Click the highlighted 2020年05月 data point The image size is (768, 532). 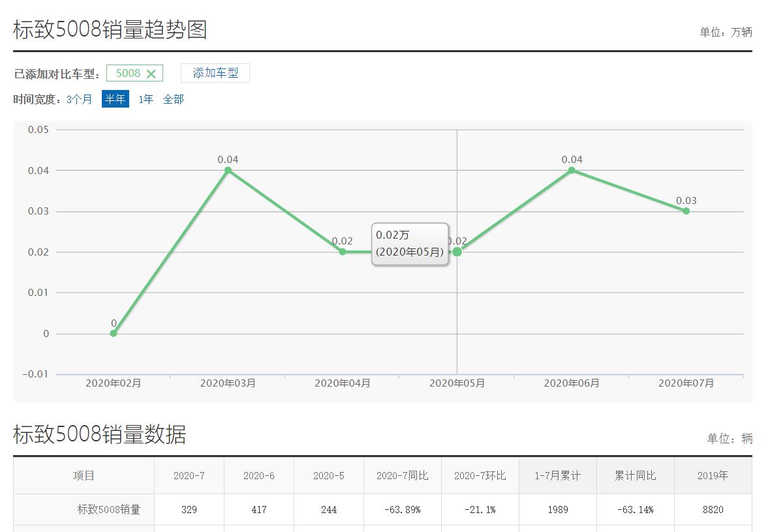(457, 252)
